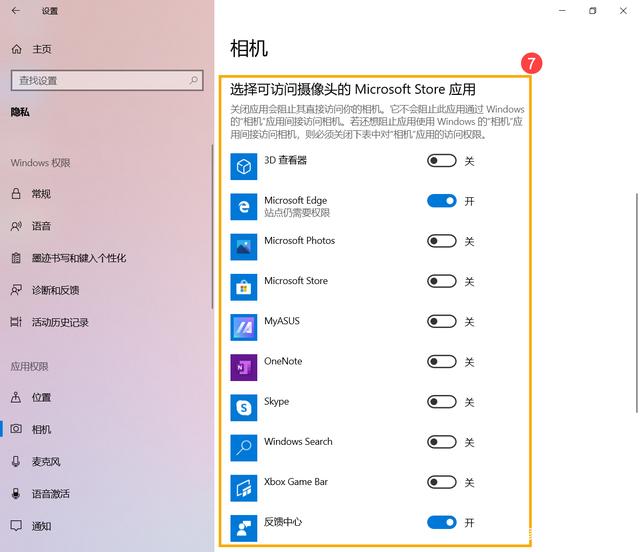Screen dimensions: 640x552
Task: Click the 应用权限 section header
Action: [29, 366]
